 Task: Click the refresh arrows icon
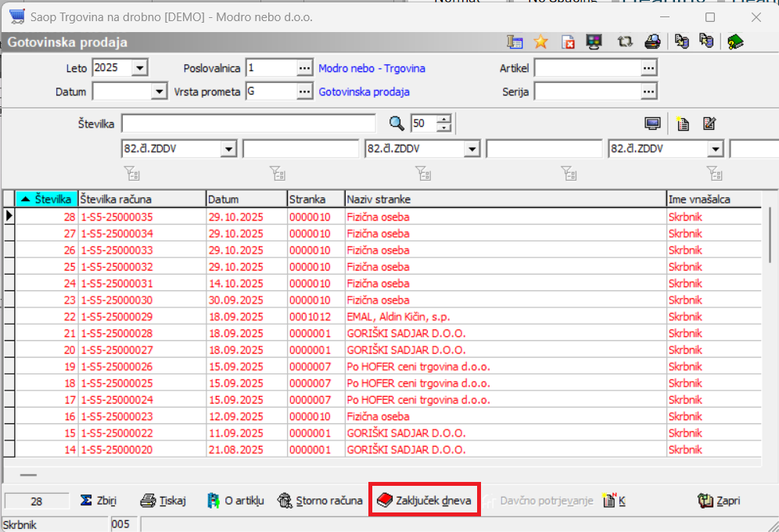625,42
